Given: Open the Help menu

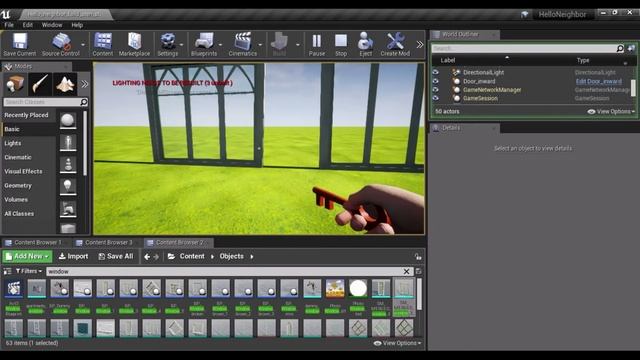Looking at the screenshot, I should click(x=77, y=25).
